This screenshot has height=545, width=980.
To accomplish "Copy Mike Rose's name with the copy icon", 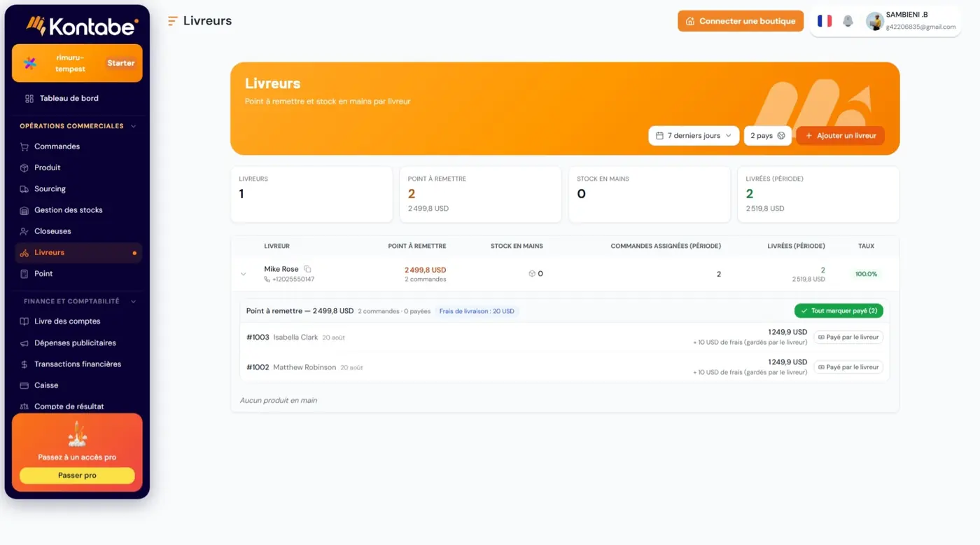I will coord(307,269).
